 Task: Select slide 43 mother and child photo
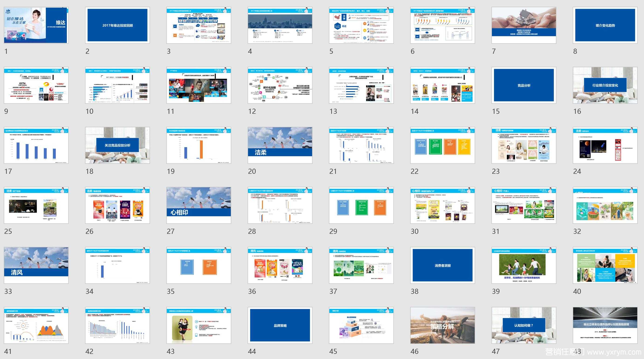click(x=199, y=325)
